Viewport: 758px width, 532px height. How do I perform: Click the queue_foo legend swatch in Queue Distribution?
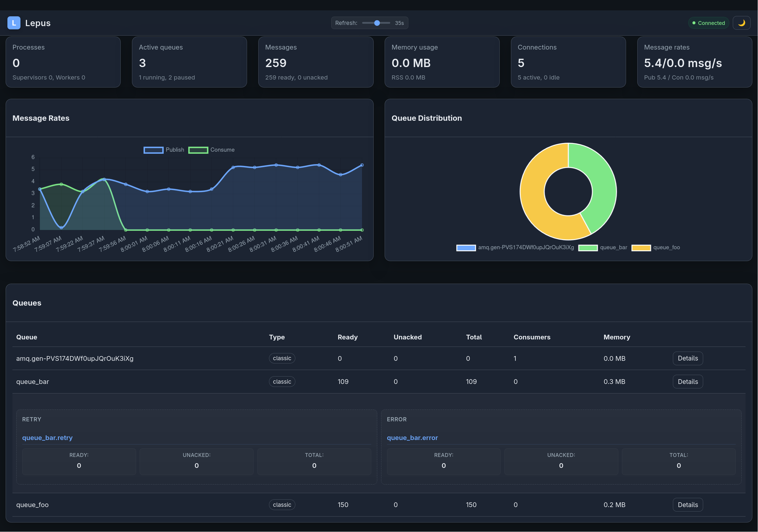pos(641,248)
